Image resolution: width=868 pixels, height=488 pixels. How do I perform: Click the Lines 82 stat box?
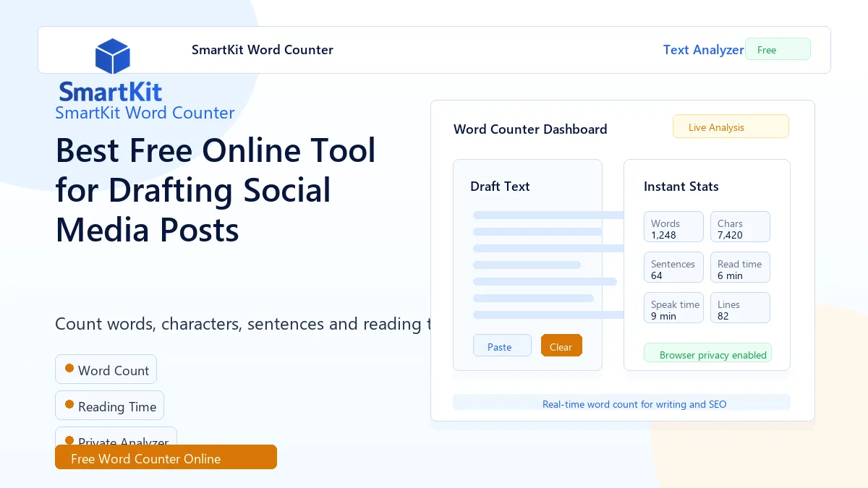[740, 307]
